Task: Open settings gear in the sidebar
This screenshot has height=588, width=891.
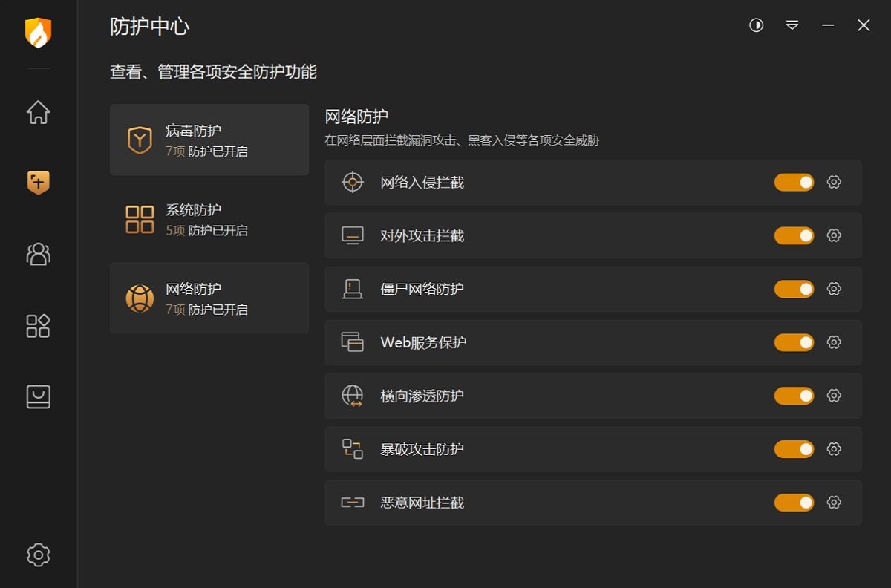Action: pyautogui.click(x=38, y=555)
